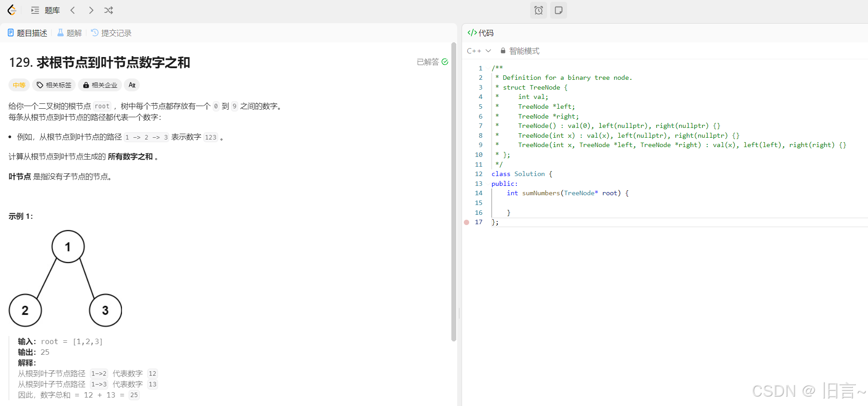Open the timer alarm clock icon
This screenshot has width=868, height=406.
[539, 10]
